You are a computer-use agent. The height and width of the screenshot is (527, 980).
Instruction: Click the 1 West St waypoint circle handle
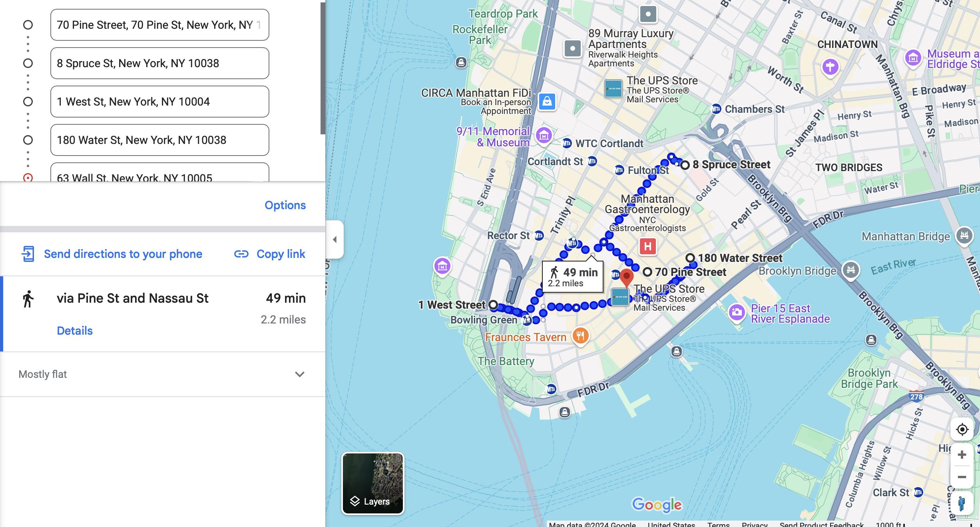coord(28,102)
